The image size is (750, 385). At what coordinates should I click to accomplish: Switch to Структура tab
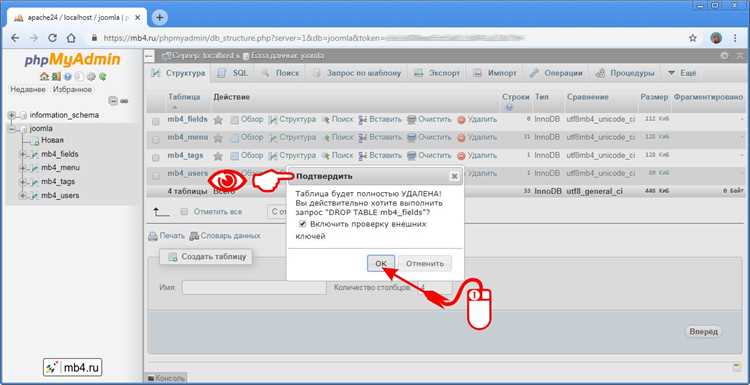[178, 73]
